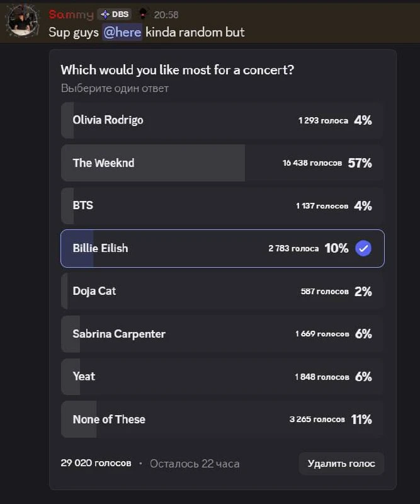The height and width of the screenshot is (504, 420).
Task: Click the blue checkmark on Billie Eilish
Action: (x=363, y=248)
